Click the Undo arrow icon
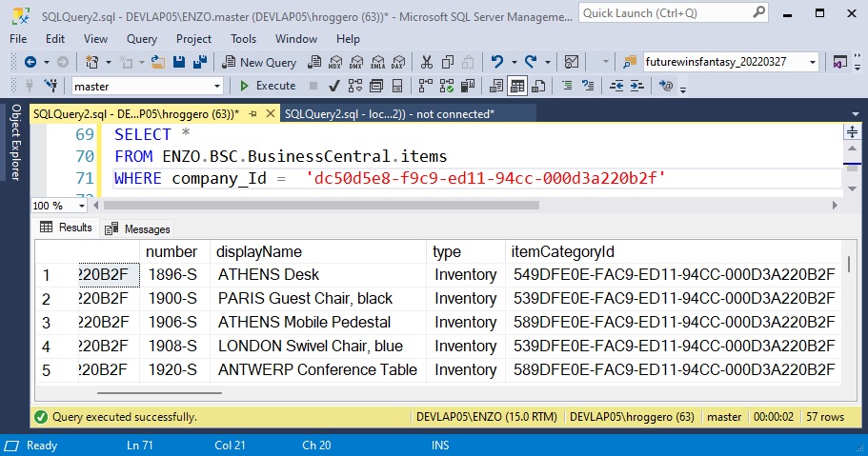This screenshot has width=868, height=456. (497, 62)
